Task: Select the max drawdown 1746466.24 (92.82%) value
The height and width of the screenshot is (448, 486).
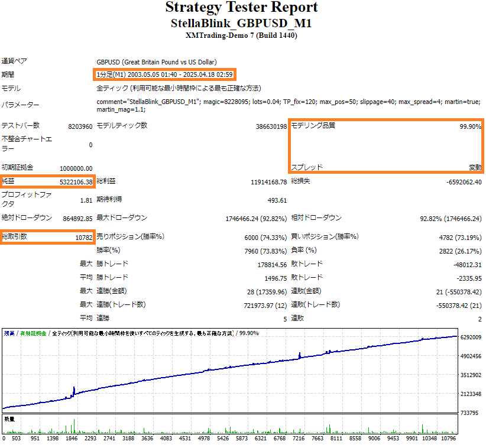Action: click(x=256, y=219)
